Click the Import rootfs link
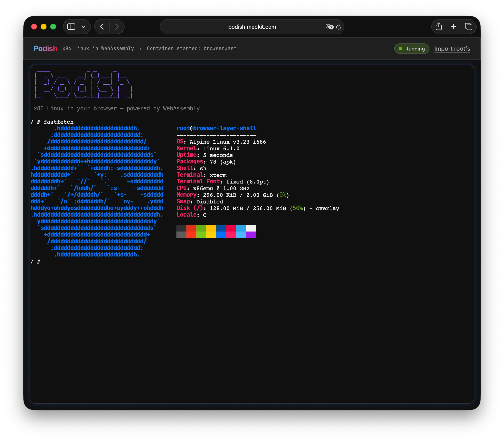 452,49
